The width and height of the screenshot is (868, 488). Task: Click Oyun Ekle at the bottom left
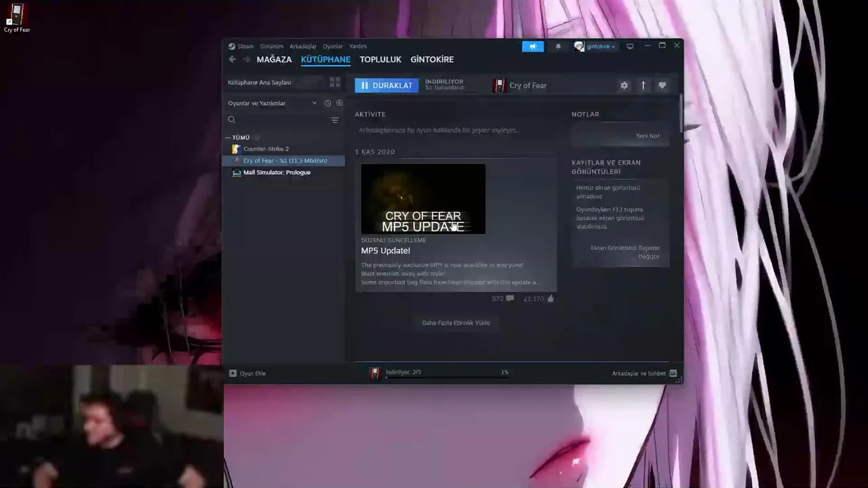pos(248,373)
